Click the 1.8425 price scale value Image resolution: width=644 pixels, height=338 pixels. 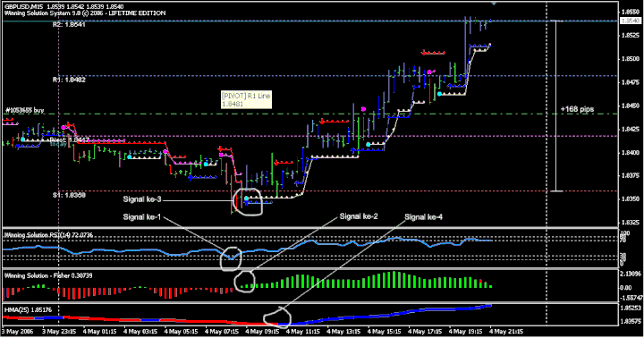pyautogui.click(x=631, y=129)
